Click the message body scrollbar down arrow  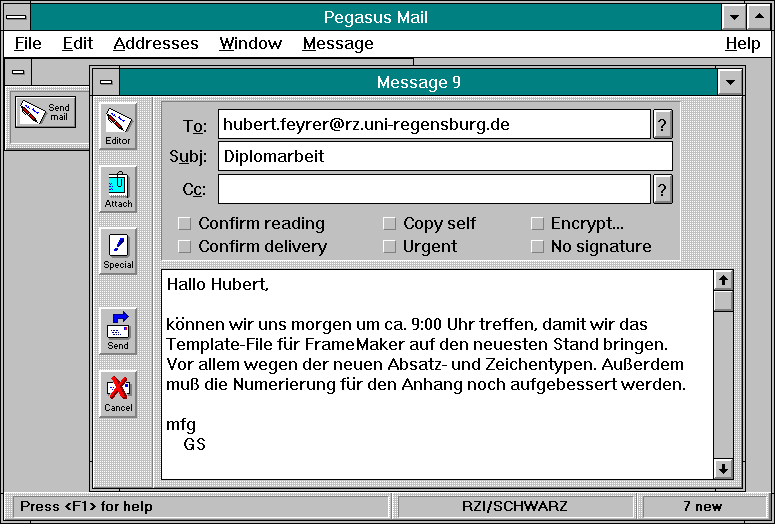(724, 469)
